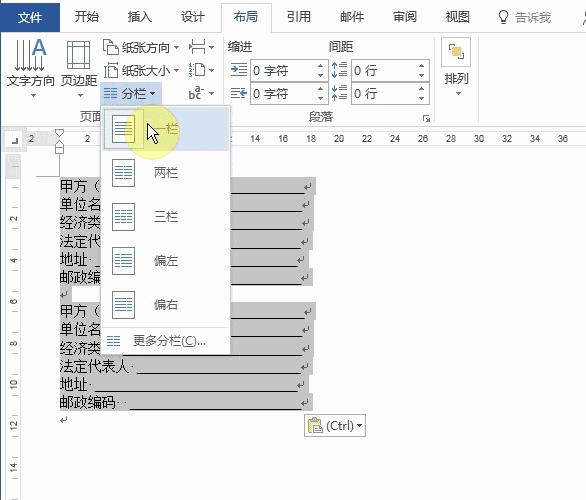Switch to the 审阅 (Review) tab
Screen dimensions: 586x500
point(405,17)
